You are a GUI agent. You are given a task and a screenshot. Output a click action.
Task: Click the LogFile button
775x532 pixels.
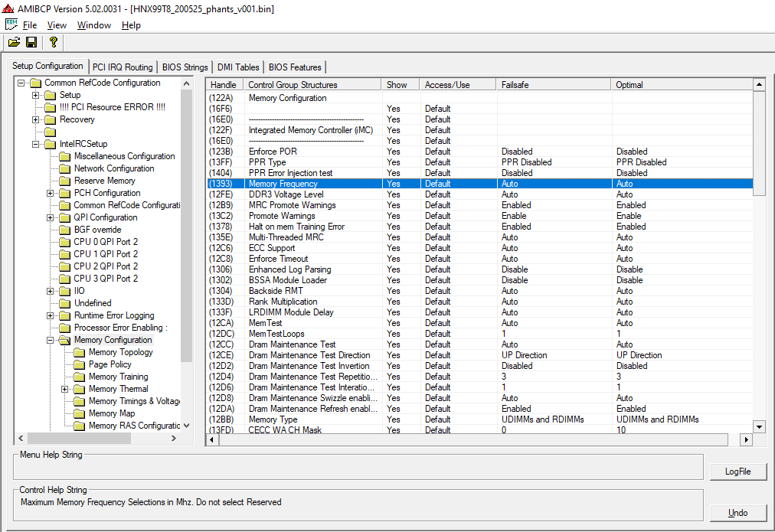coord(738,472)
